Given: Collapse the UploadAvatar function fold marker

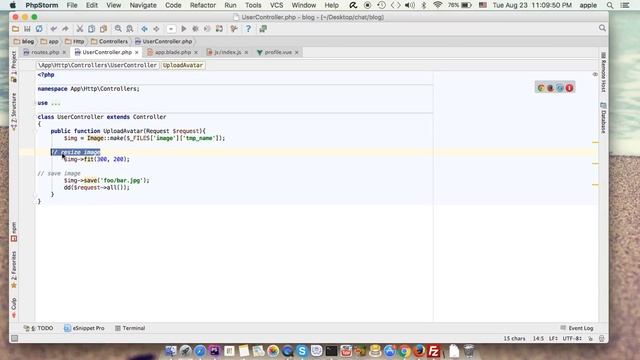Looking at the screenshot, I should point(36,131).
